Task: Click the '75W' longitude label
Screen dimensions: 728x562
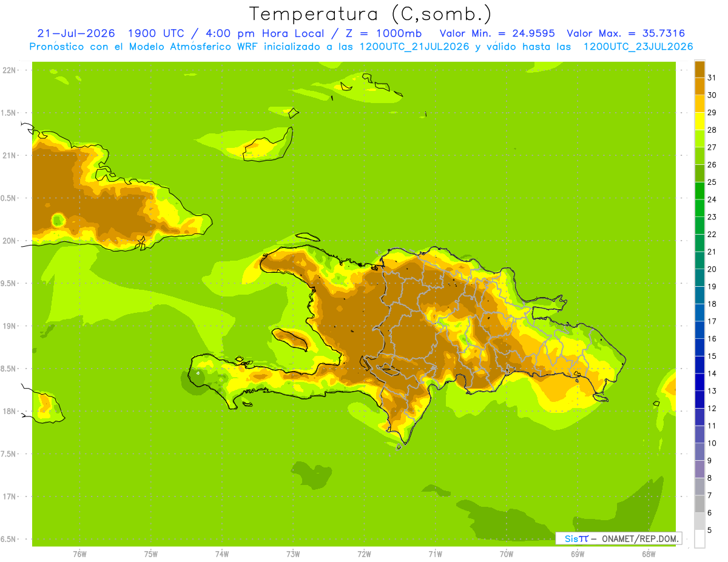Action: [x=150, y=554]
